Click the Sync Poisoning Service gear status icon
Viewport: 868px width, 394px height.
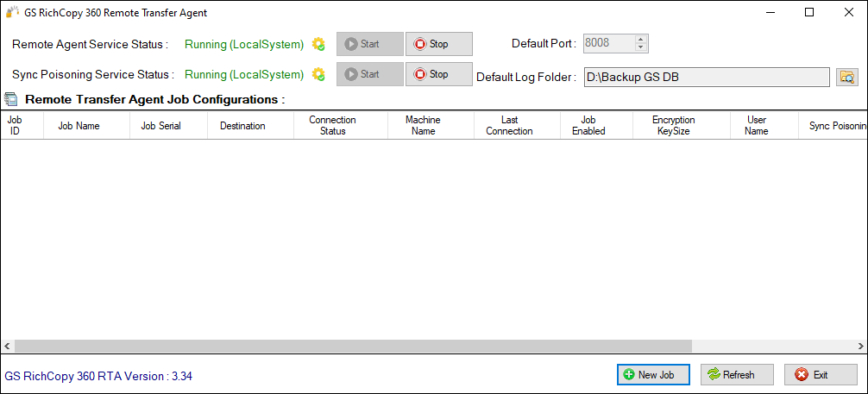point(318,74)
